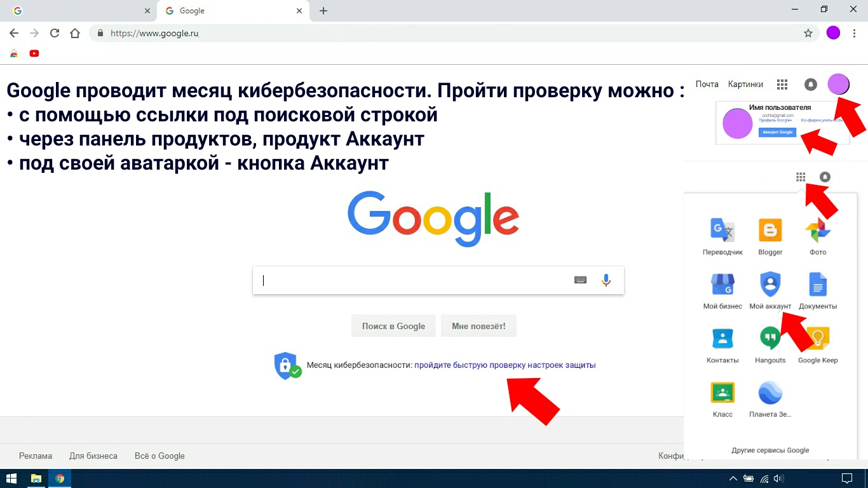Open the Переводчик app
The width and height of the screenshot is (868, 488).
(x=722, y=236)
